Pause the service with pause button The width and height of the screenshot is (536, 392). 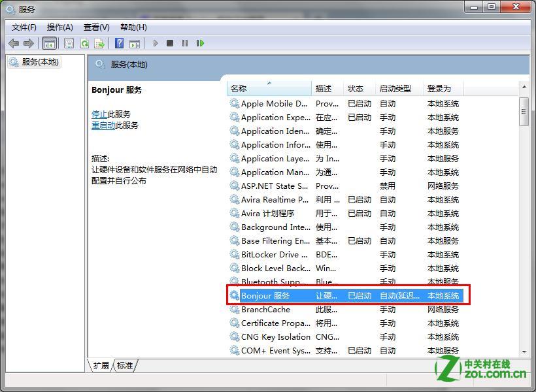(x=185, y=43)
